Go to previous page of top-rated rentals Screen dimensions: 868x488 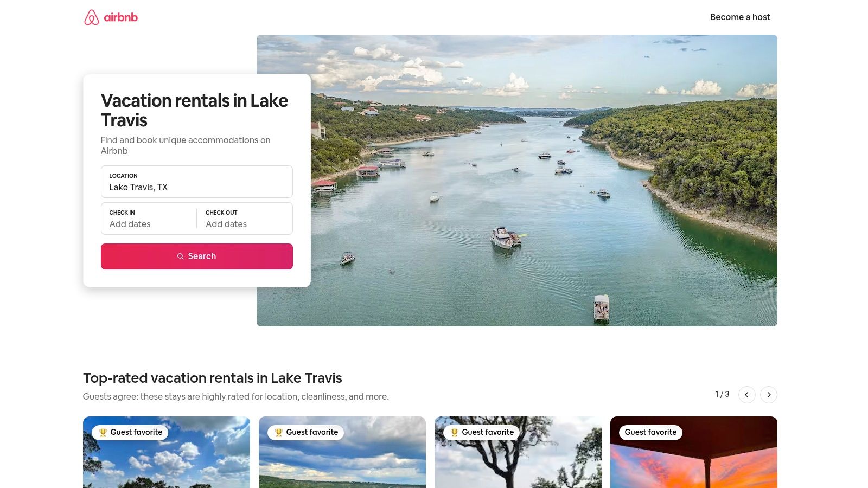click(x=747, y=395)
